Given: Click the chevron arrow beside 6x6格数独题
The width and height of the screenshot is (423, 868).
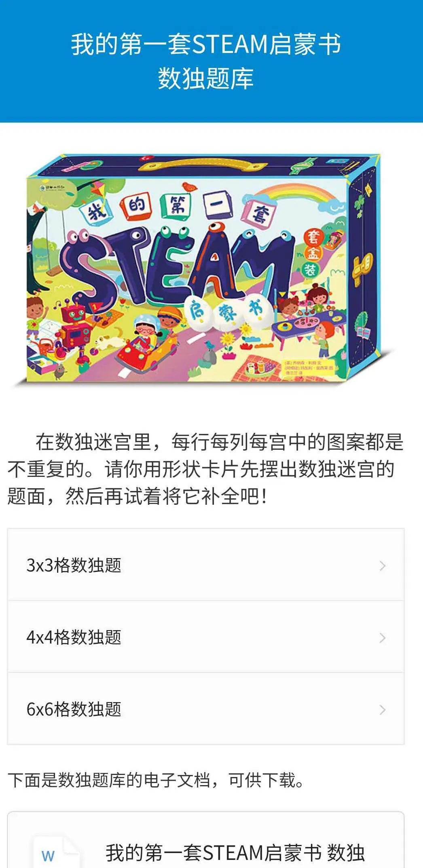Looking at the screenshot, I should [x=382, y=709].
